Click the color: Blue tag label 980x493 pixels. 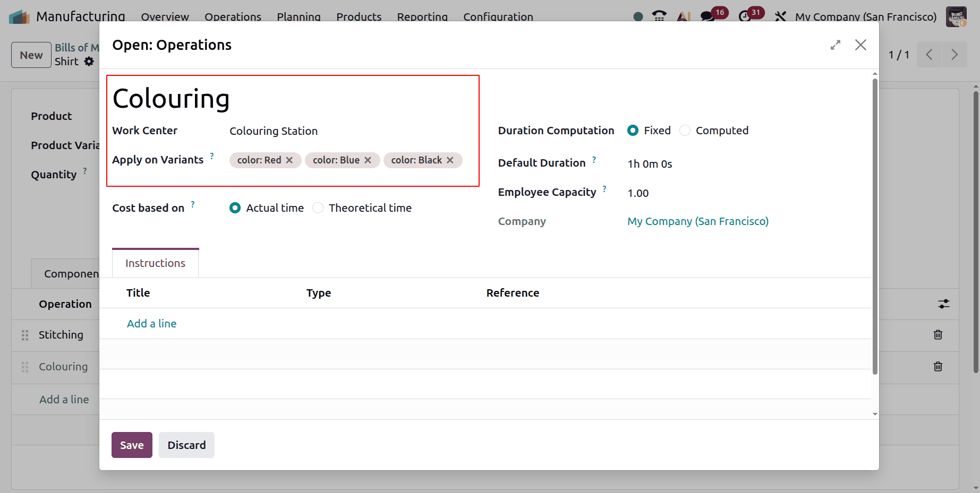(336, 160)
